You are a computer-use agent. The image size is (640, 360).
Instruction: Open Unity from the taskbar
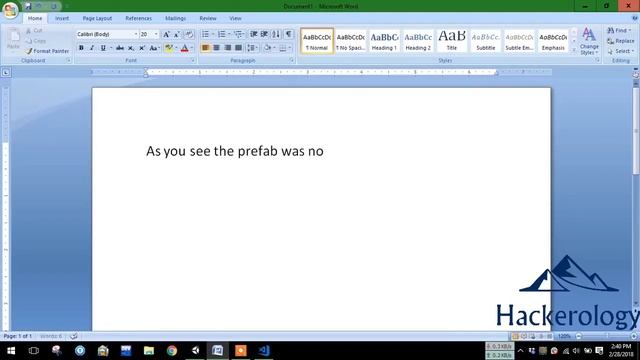tap(195, 351)
